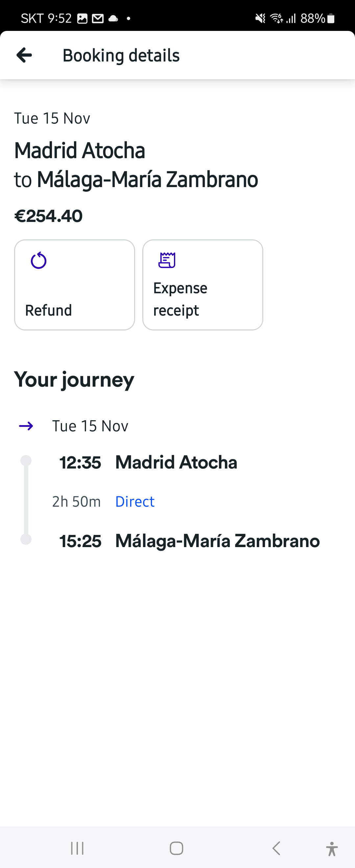Tap the departure dot on the journey timeline
The width and height of the screenshot is (355, 868).
click(26, 461)
